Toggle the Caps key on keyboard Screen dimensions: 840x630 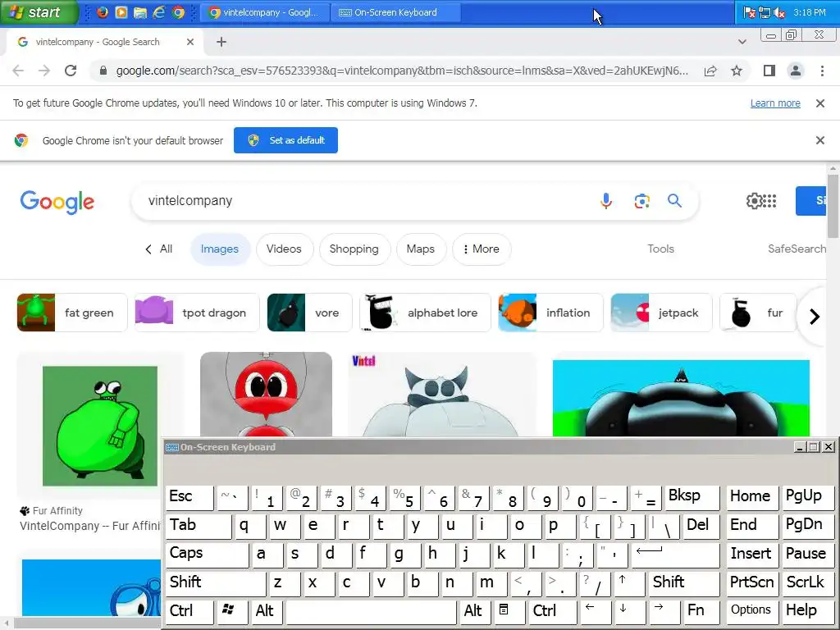(x=207, y=554)
